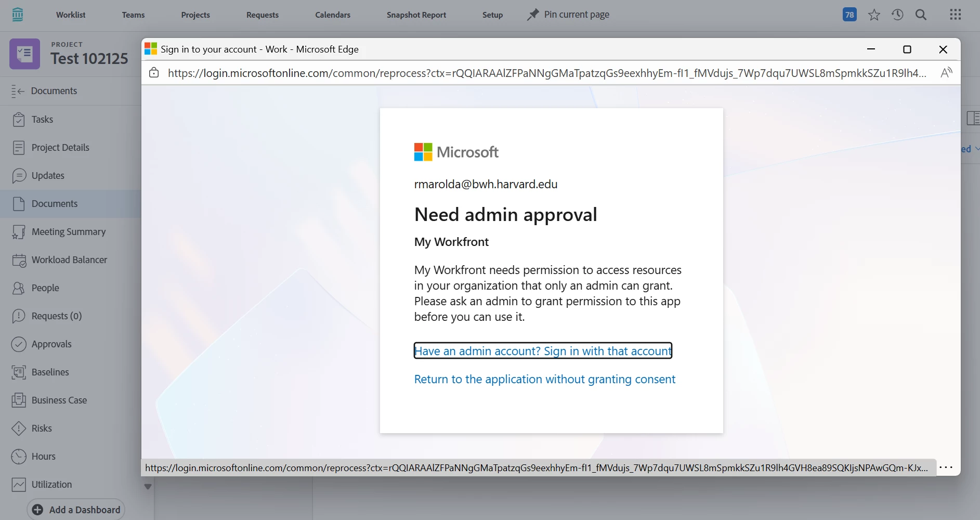Click the Approvals checkmark icon
Image resolution: width=980 pixels, height=520 pixels.
click(19, 344)
